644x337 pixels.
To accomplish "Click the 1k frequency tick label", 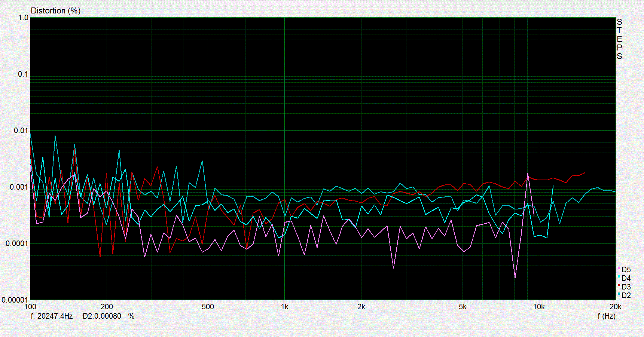I will coord(284,307).
